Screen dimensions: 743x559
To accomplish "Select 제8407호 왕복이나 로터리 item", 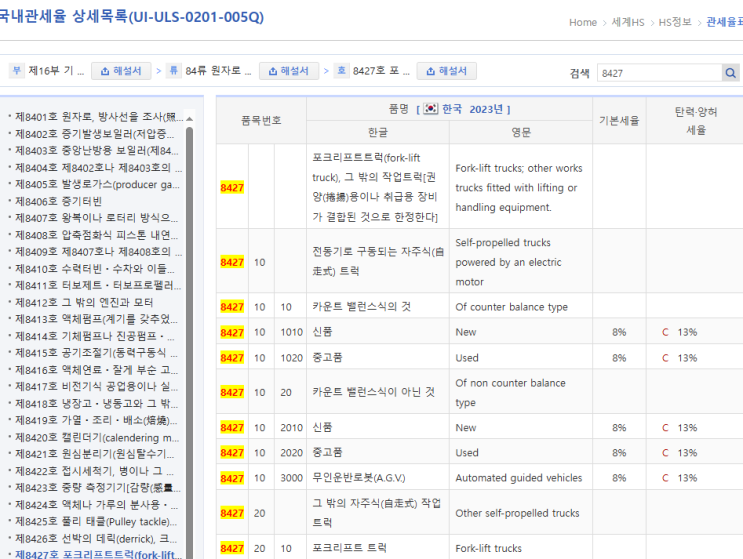I will [x=96, y=218].
